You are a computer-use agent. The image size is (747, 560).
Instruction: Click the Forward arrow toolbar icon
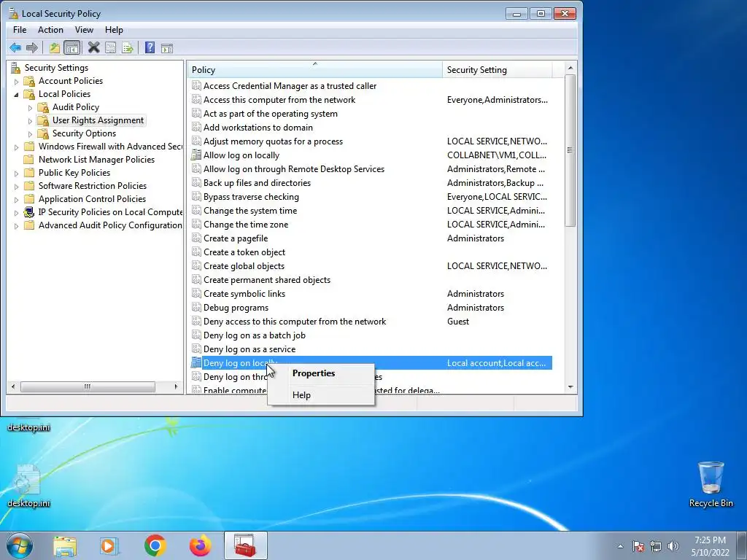32,47
